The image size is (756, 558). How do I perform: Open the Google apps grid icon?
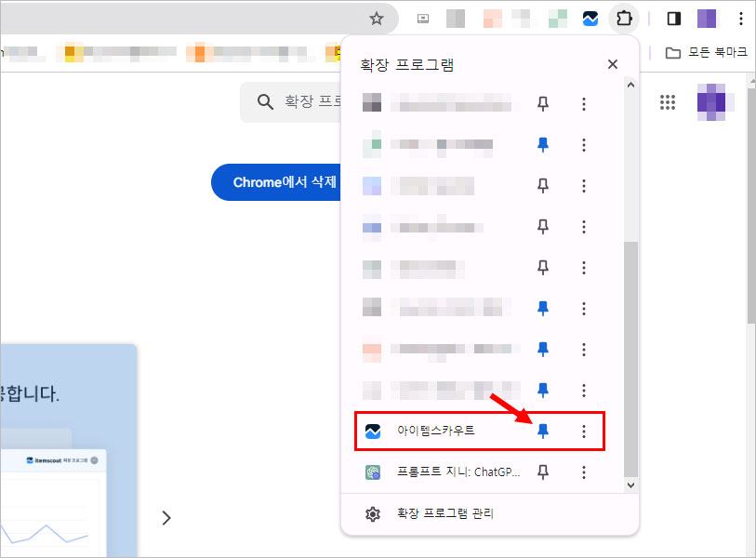pos(667,102)
